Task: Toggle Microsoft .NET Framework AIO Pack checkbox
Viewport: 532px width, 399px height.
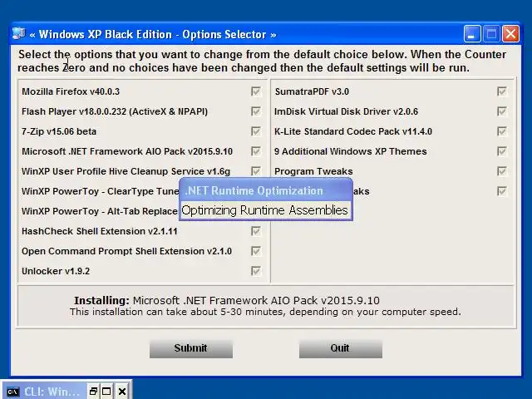Action: (x=256, y=151)
